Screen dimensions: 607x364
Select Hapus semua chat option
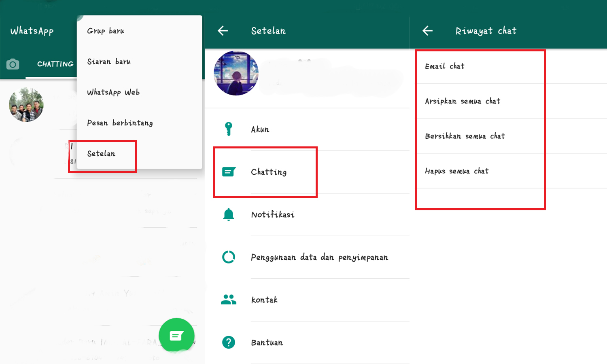click(508, 171)
